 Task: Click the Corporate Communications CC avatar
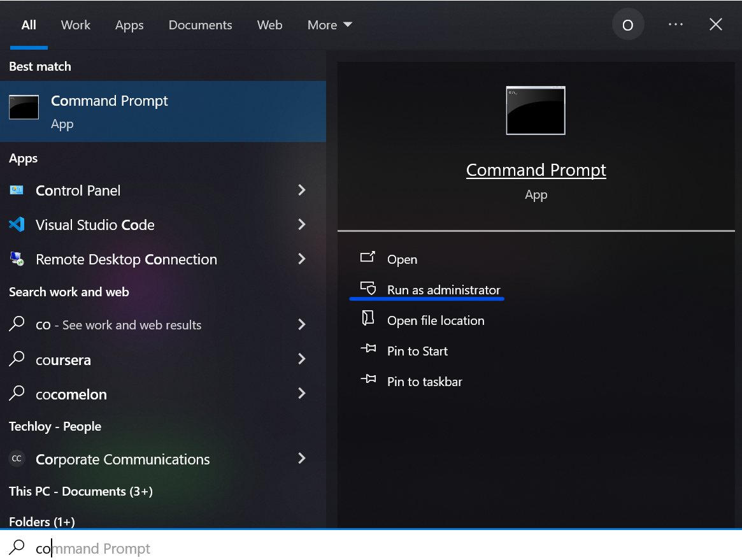point(17,459)
